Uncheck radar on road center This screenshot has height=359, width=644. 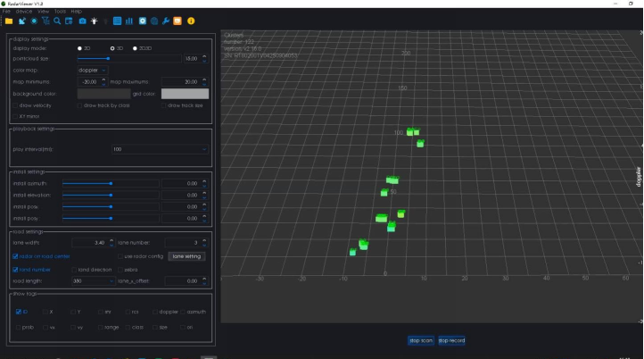(15, 256)
